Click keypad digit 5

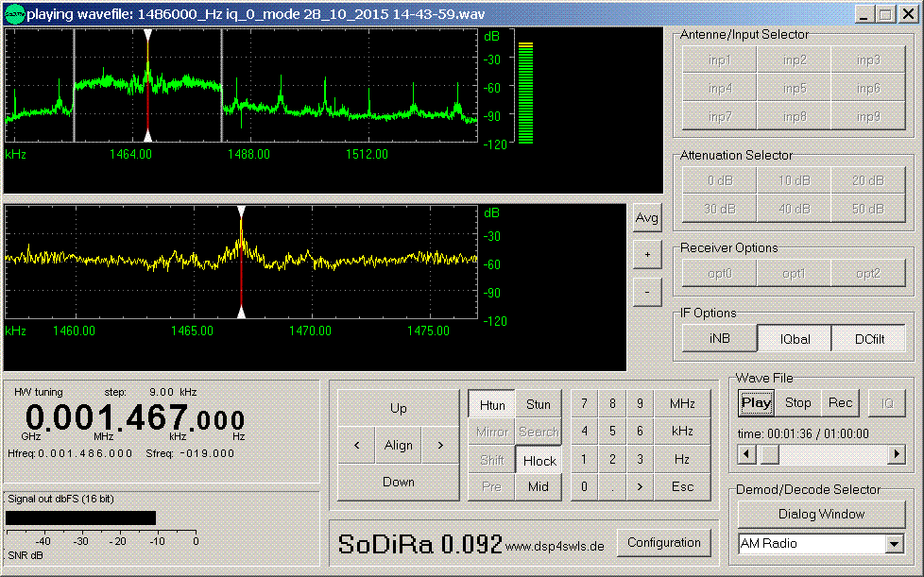pyautogui.click(x=612, y=432)
